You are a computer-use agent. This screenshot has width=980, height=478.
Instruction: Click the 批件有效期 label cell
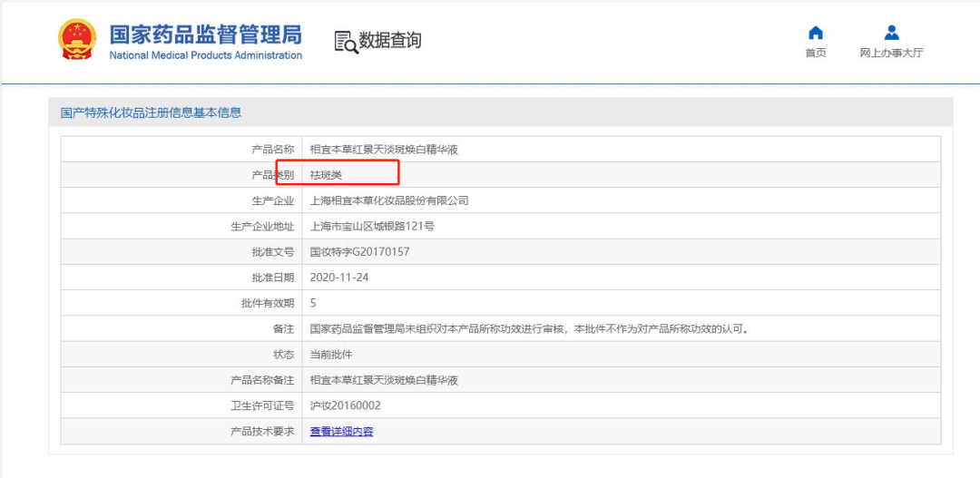(x=181, y=303)
